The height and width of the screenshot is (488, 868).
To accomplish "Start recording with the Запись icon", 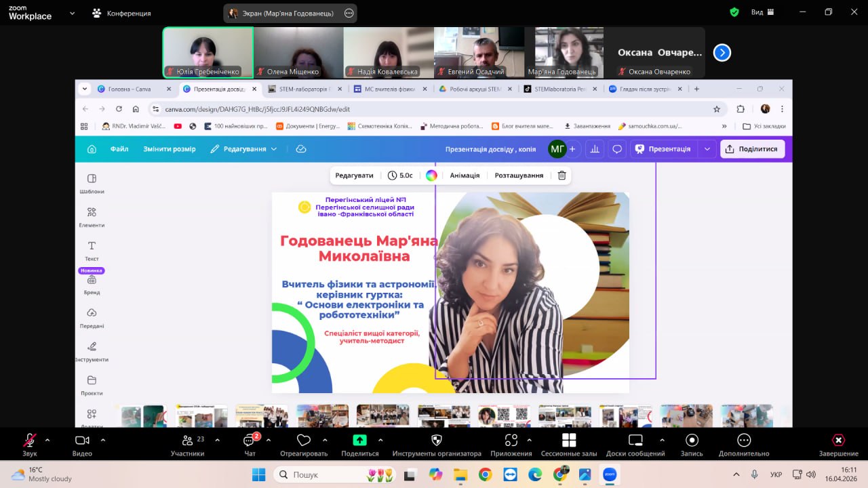I will 692,441.
